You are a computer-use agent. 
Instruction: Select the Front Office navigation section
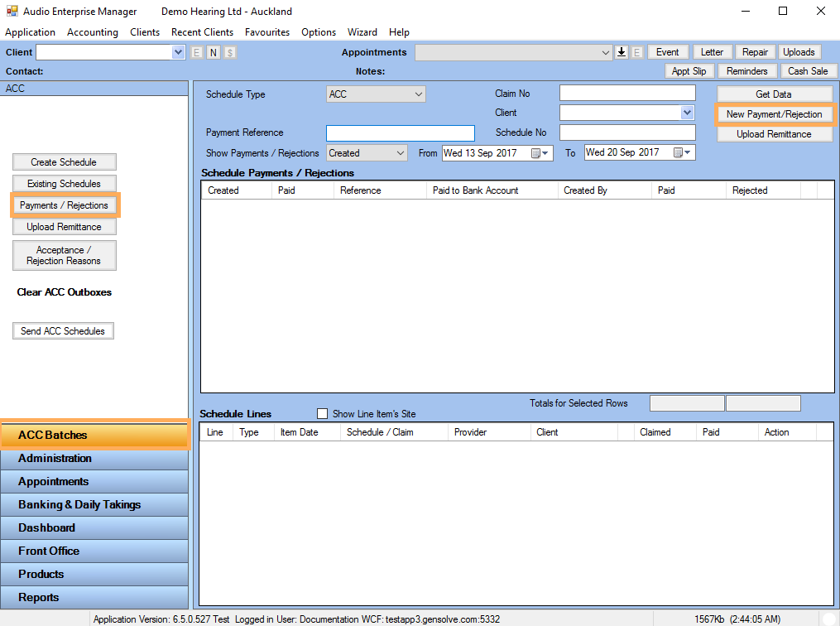tap(95, 551)
